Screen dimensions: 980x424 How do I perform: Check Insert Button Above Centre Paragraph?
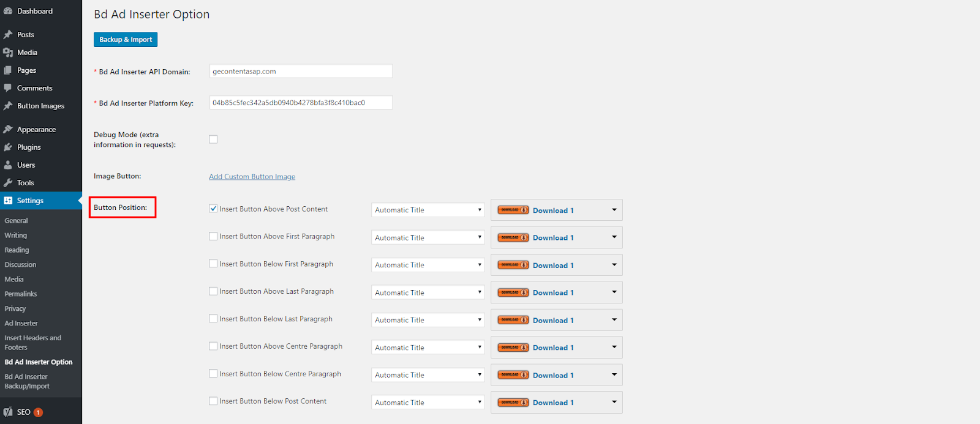coord(213,346)
